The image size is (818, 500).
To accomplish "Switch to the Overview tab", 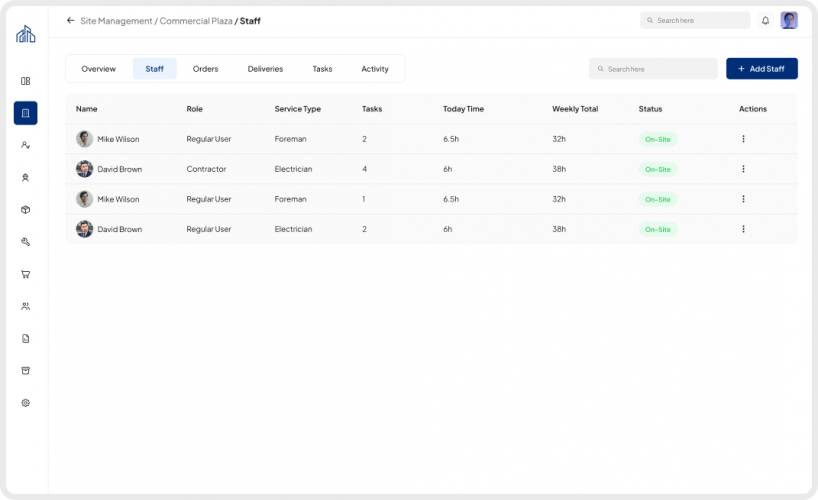I will (x=99, y=69).
